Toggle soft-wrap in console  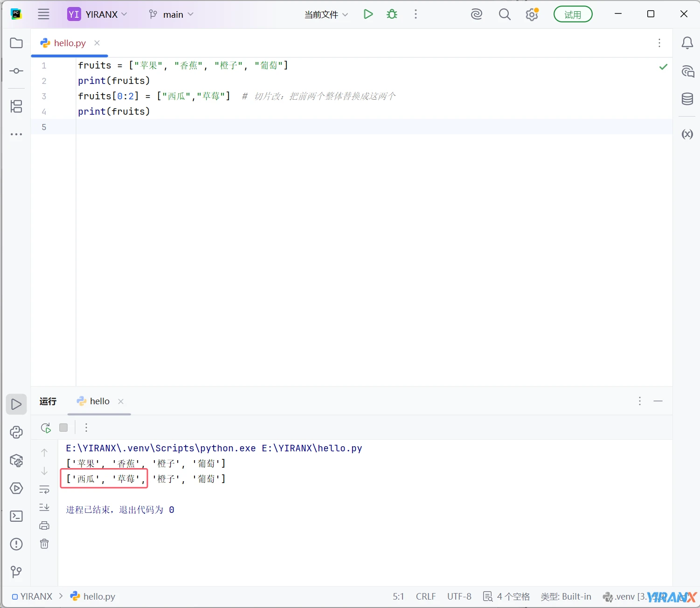coord(44,489)
